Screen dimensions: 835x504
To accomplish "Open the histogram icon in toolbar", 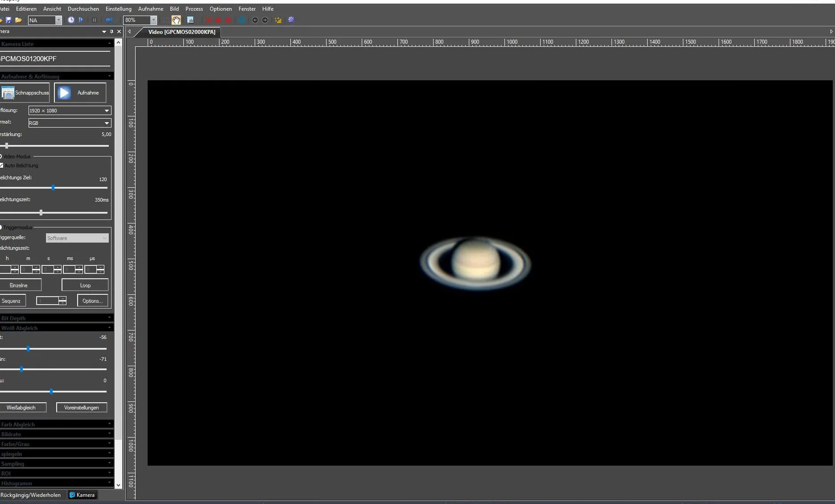I will (x=190, y=20).
